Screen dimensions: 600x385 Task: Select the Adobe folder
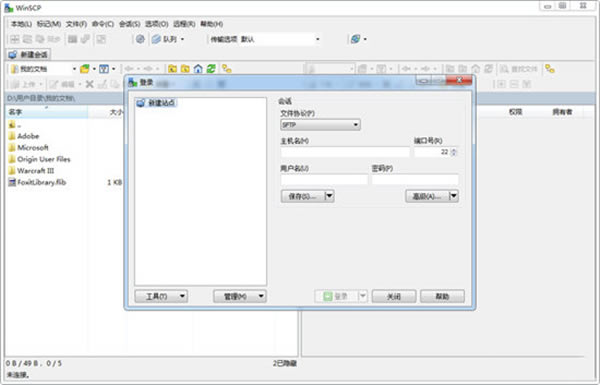click(24, 136)
